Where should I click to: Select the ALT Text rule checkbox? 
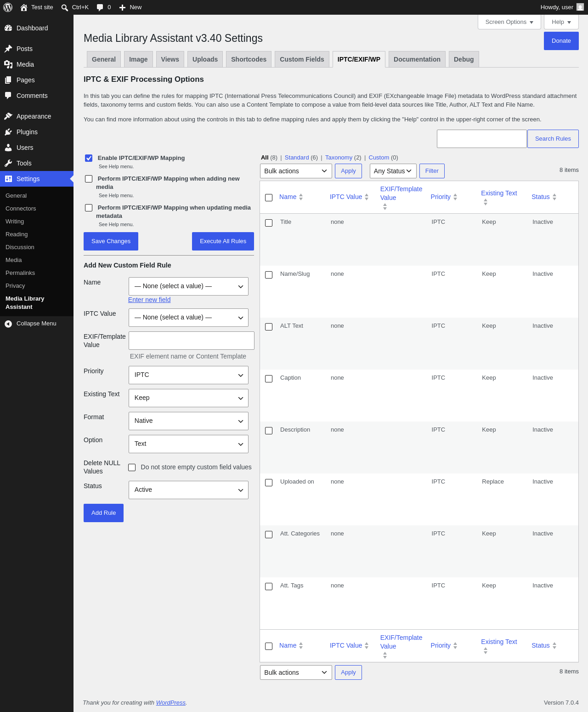click(x=269, y=327)
